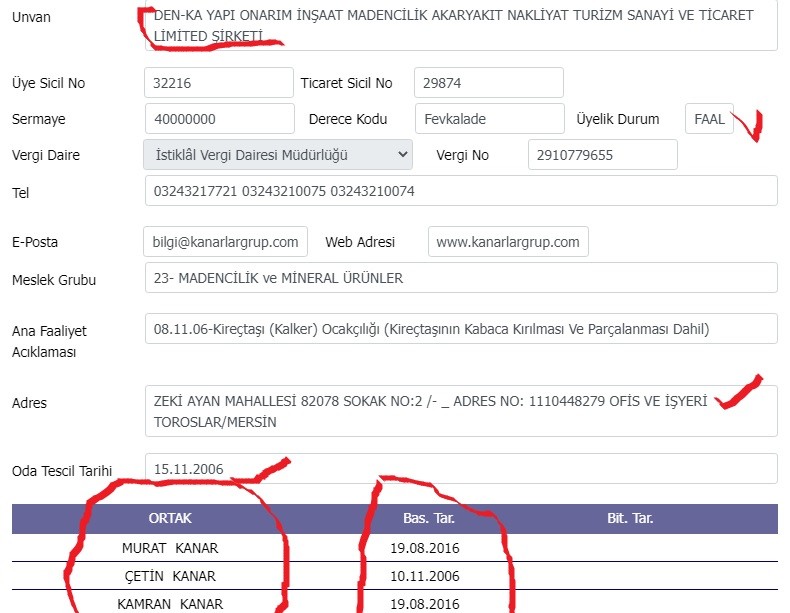Click the Sermaye label
The width and height of the screenshot is (790, 613).
(39, 119)
